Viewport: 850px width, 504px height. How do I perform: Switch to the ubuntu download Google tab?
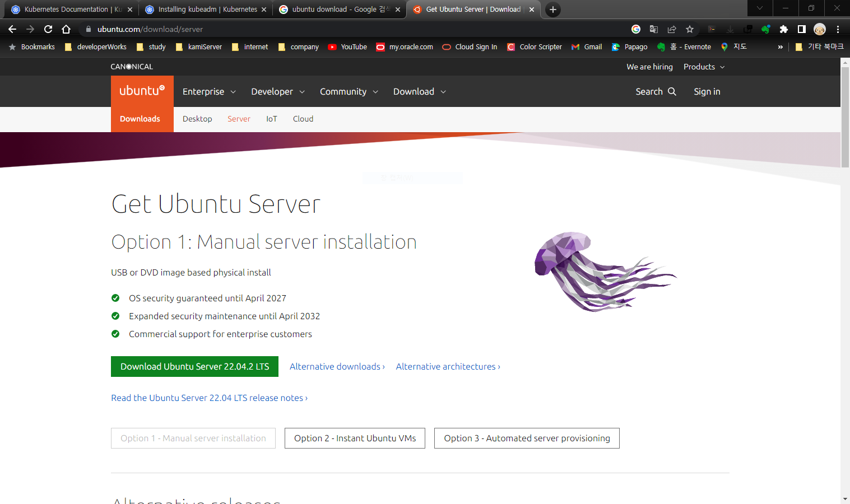339,10
